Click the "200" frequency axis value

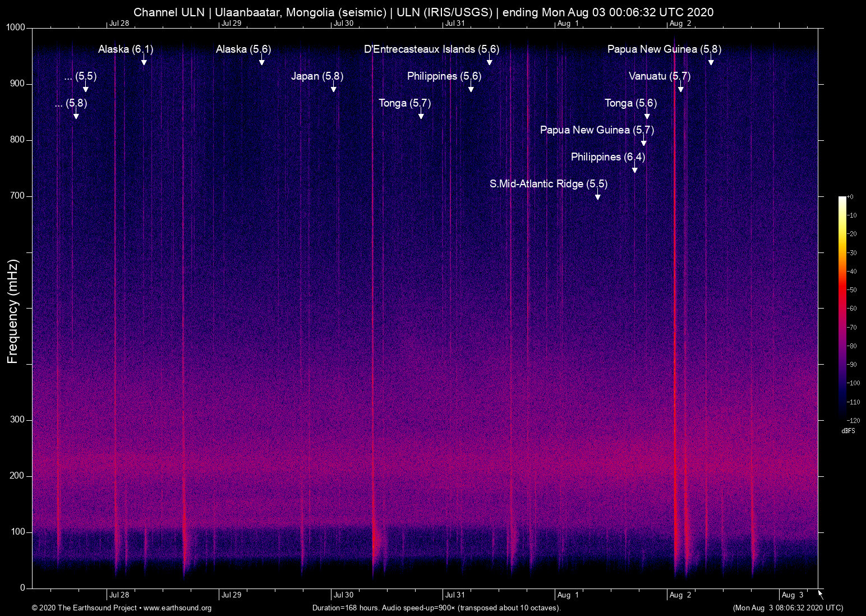click(x=18, y=476)
